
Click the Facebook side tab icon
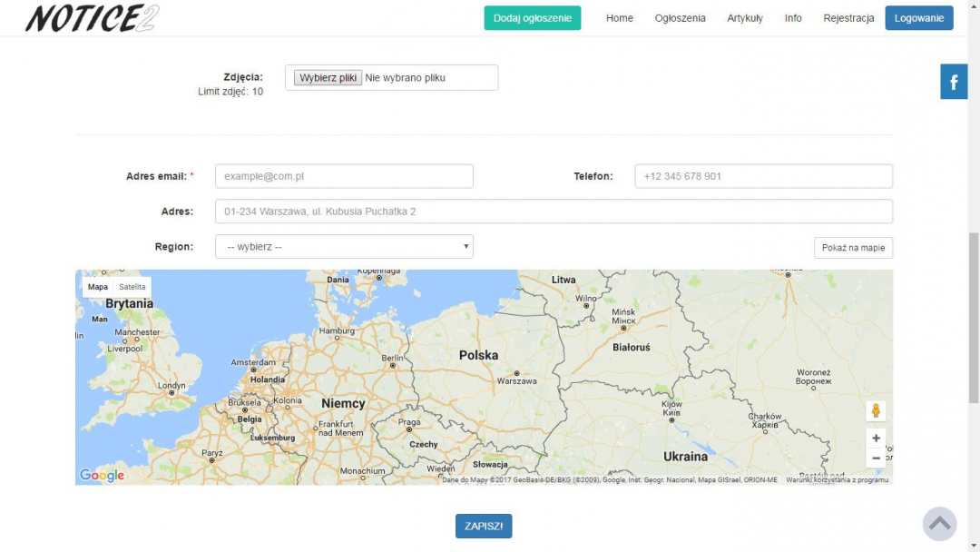coord(954,83)
